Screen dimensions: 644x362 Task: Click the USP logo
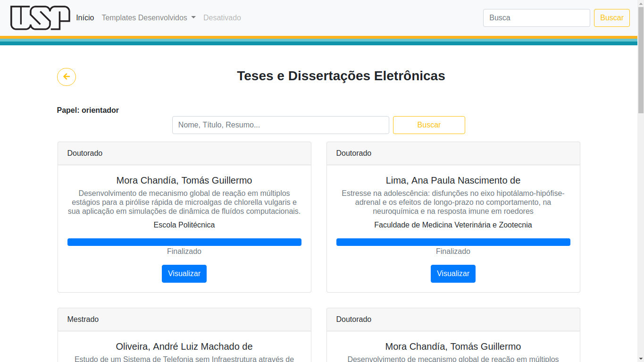pos(40,18)
